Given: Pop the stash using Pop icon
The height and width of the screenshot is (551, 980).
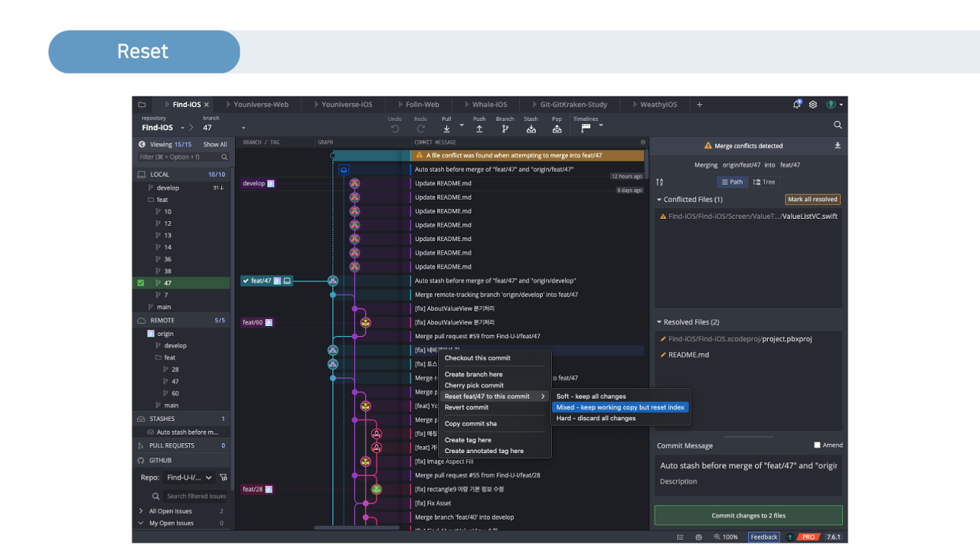Looking at the screenshot, I should point(557,129).
